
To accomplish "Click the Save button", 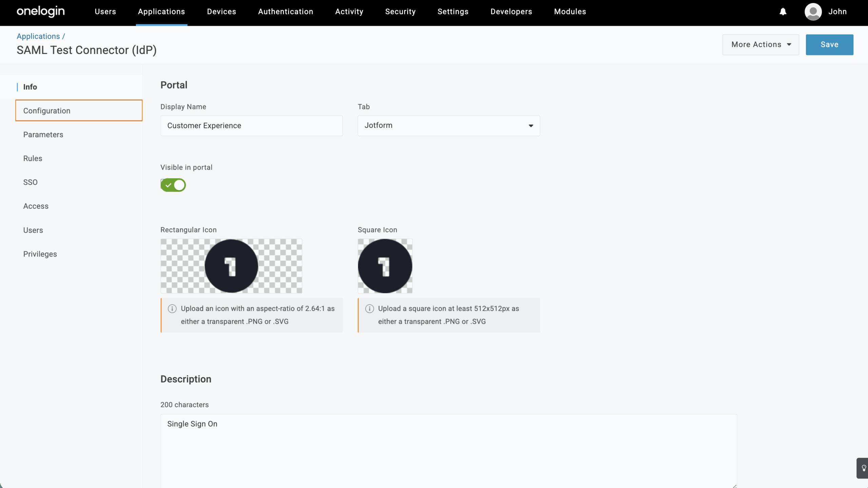I will click(829, 44).
